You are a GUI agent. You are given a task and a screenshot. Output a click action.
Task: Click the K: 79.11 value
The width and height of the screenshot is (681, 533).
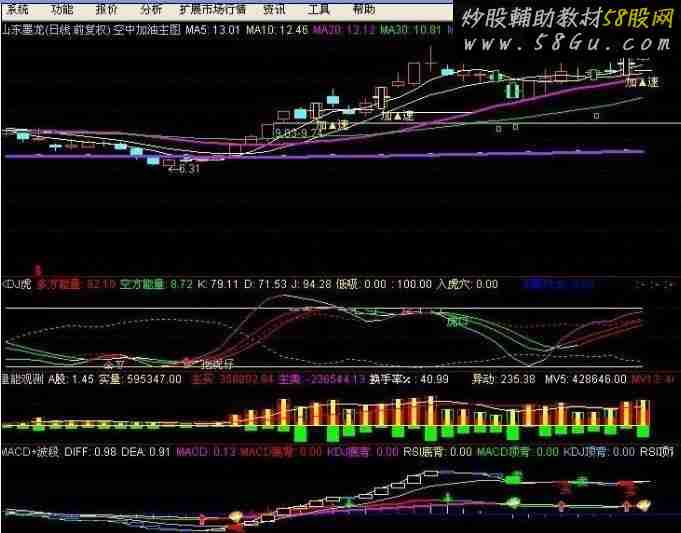point(218,284)
